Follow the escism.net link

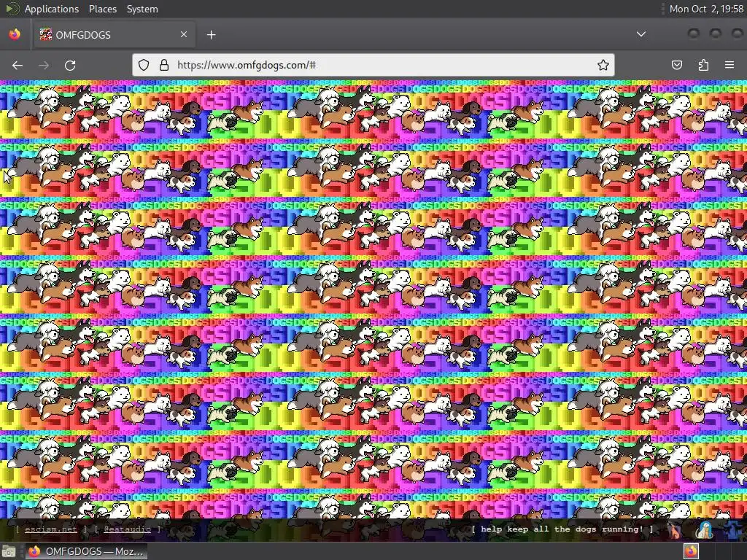pos(50,529)
